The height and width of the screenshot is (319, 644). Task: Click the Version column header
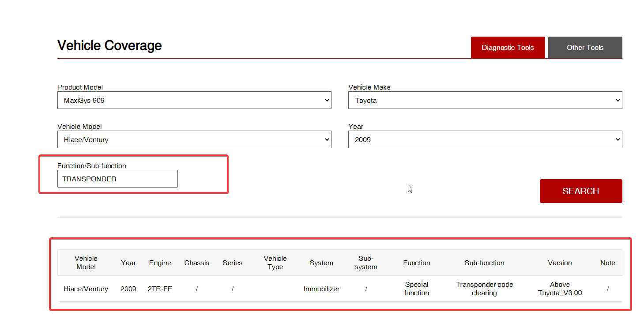click(x=560, y=263)
